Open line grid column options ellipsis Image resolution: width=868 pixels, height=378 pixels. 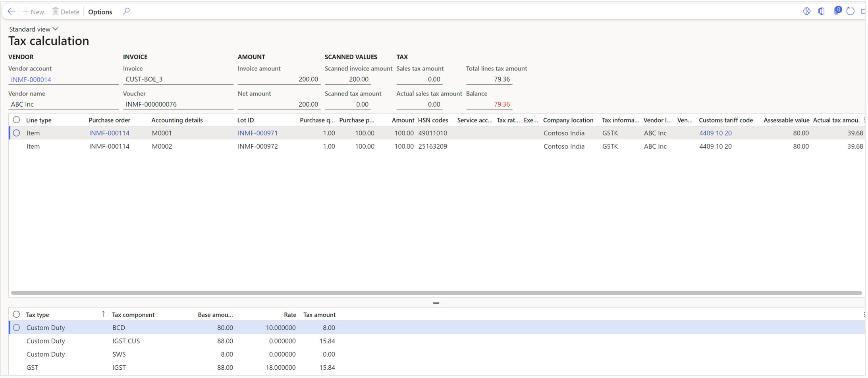(x=864, y=120)
